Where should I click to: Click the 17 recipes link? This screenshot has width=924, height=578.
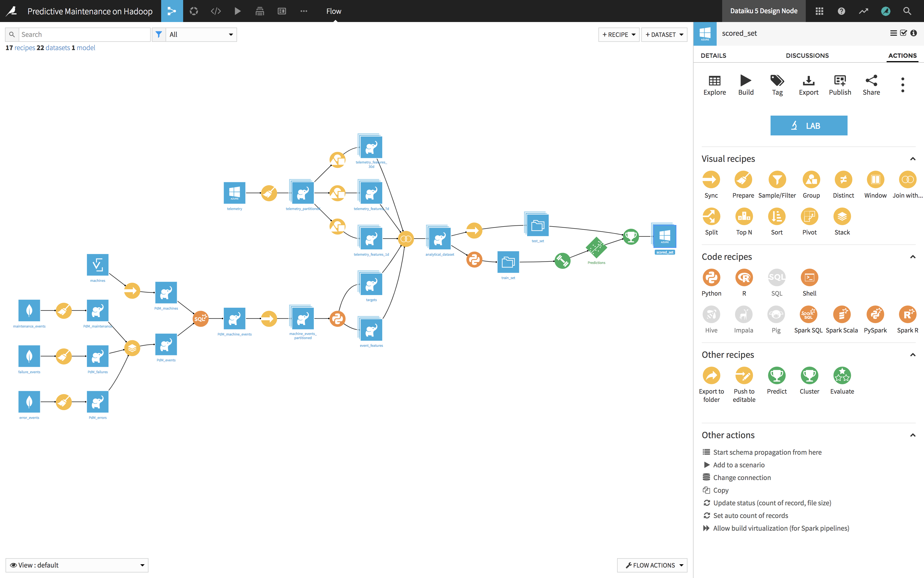click(20, 47)
